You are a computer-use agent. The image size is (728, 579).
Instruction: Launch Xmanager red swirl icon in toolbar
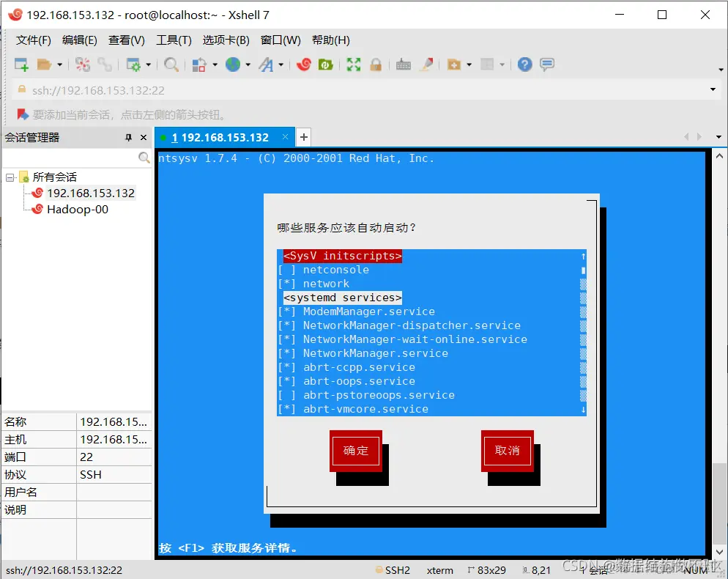pos(304,64)
